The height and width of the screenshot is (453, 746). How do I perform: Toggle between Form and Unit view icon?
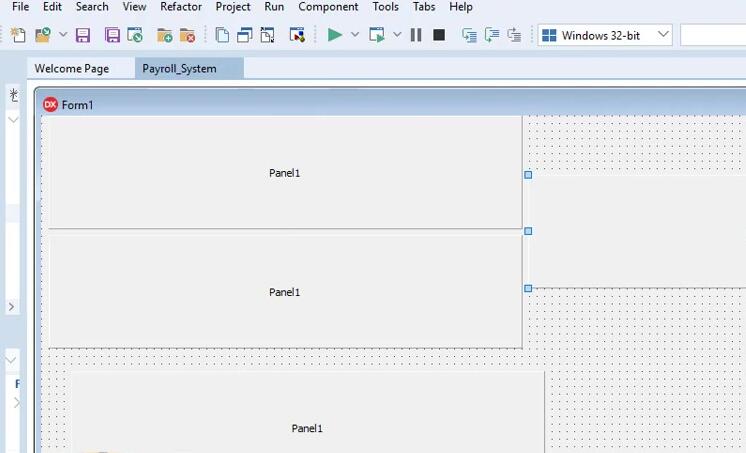point(267,35)
